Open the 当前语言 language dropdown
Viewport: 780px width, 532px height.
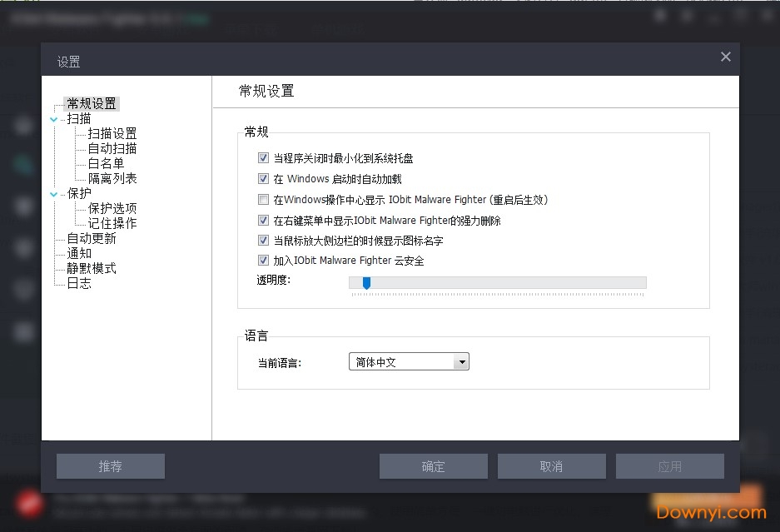(x=461, y=361)
